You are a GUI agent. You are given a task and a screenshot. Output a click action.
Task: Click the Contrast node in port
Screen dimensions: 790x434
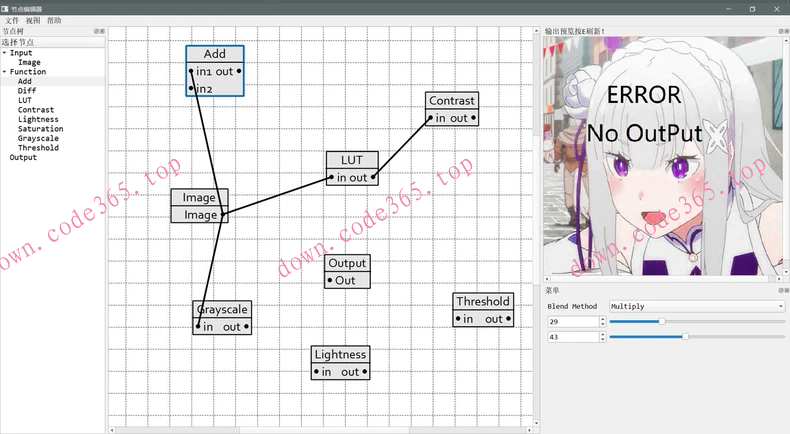click(430, 118)
